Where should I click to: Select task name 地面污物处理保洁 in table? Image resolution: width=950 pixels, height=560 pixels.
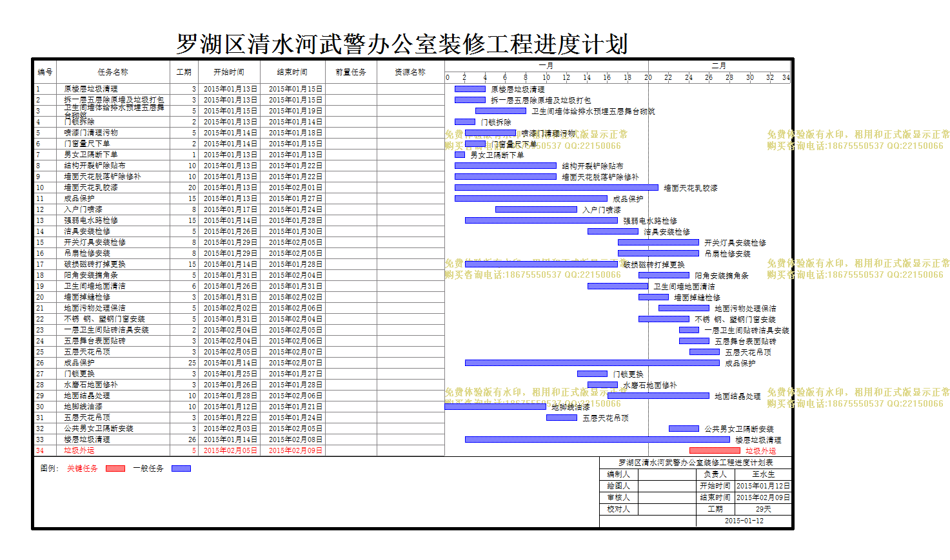94,308
